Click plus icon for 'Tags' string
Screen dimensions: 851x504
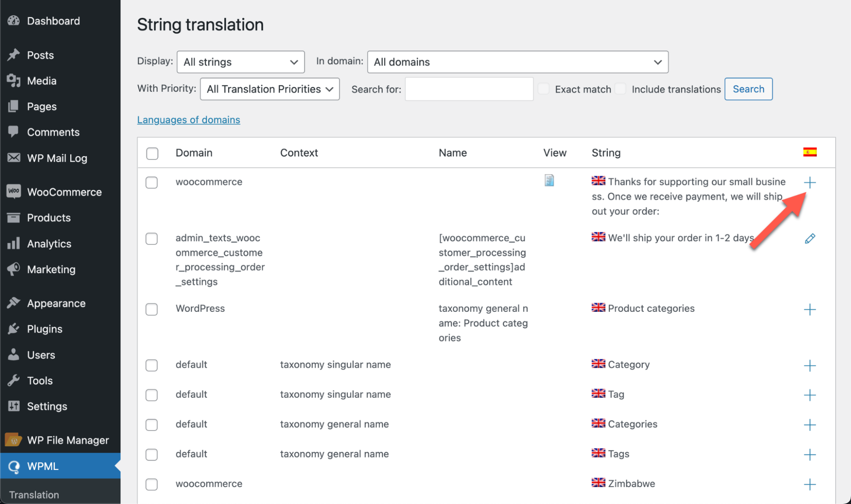[x=810, y=455]
